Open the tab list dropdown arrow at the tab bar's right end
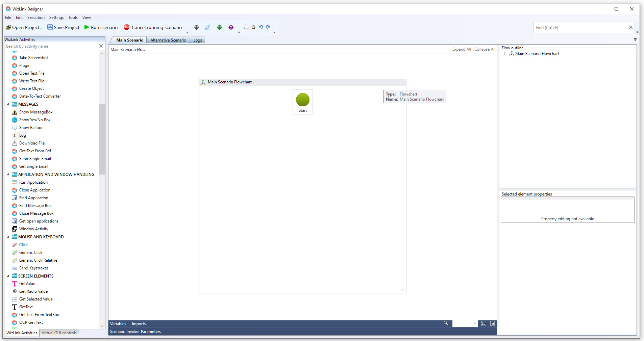The width and height of the screenshot is (644, 341). coord(635,40)
